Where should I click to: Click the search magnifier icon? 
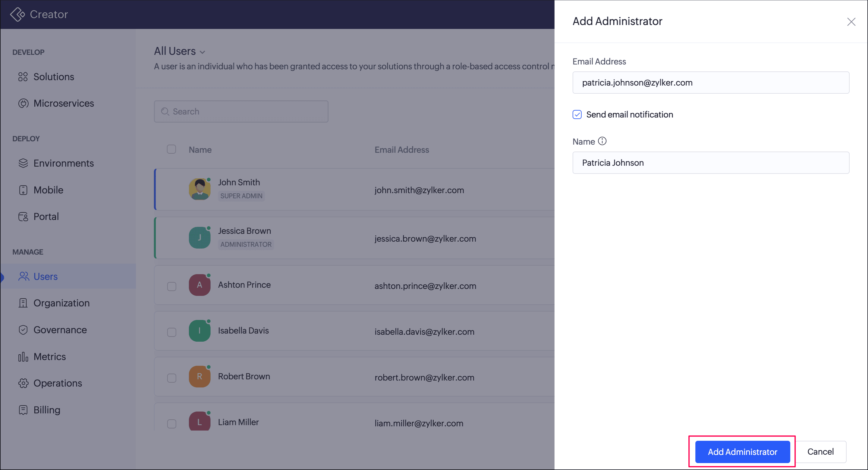165,111
